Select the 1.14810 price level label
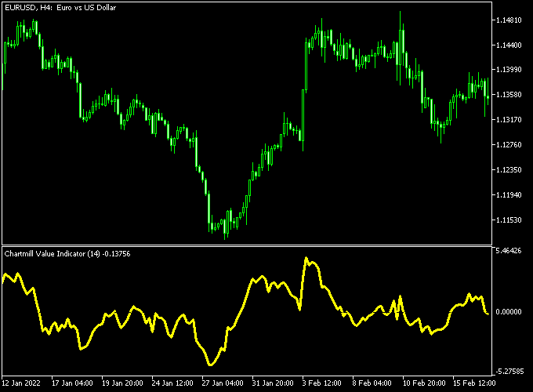Screen dimensions: 533x392 [509, 20]
